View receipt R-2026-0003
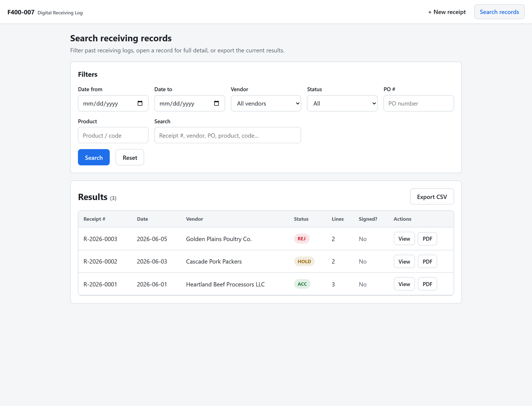532x406 pixels. 404,239
